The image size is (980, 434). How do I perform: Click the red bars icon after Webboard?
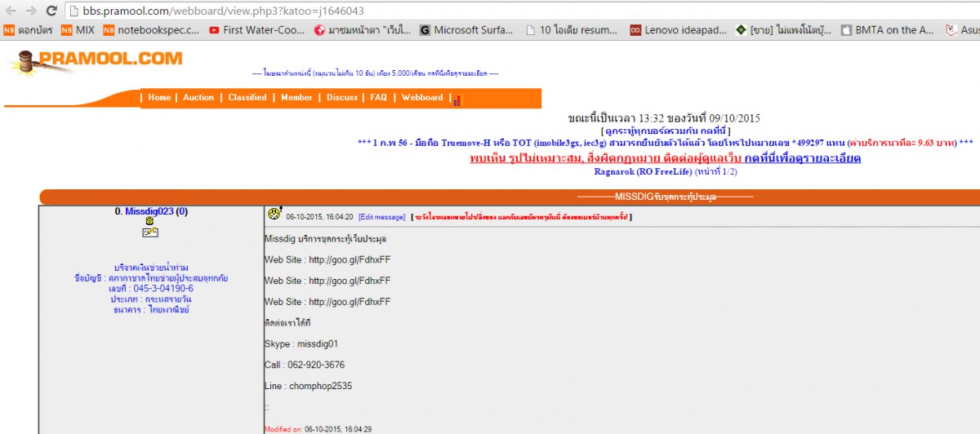457,100
